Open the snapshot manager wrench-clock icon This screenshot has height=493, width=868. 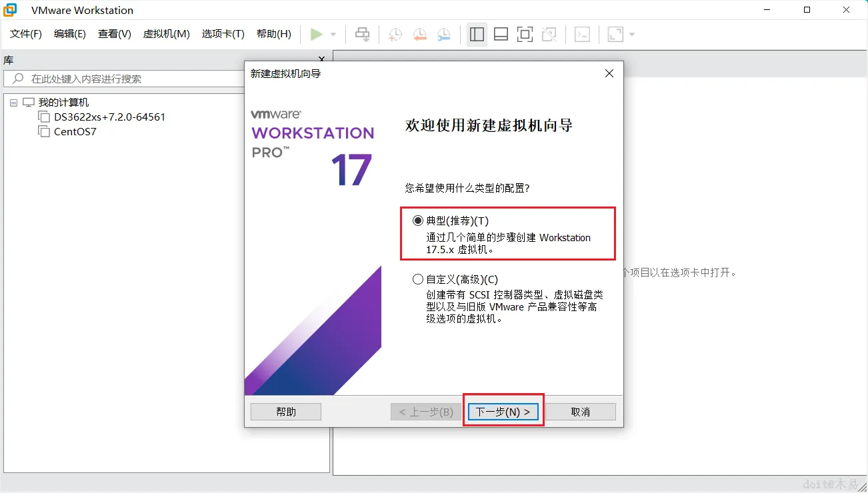443,34
